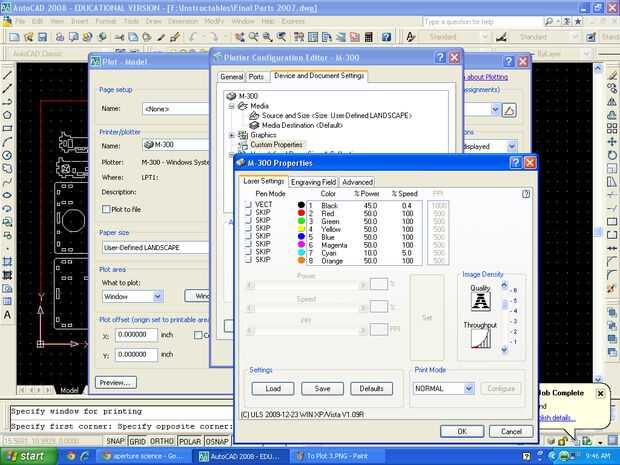Select the Erase modify tool

coord(612,75)
